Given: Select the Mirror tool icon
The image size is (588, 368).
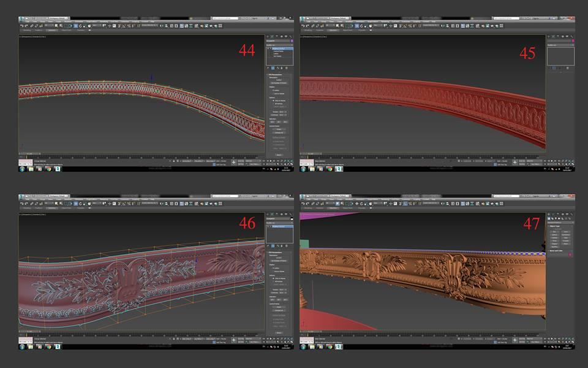Looking at the screenshot, I should tap(160, 26).
